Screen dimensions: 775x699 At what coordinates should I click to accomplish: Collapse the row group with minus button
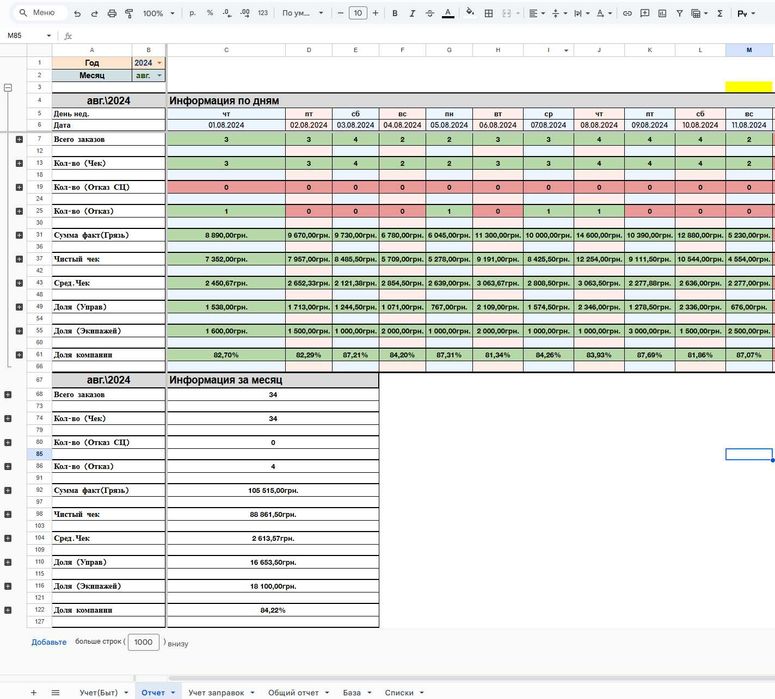point(8,87)
